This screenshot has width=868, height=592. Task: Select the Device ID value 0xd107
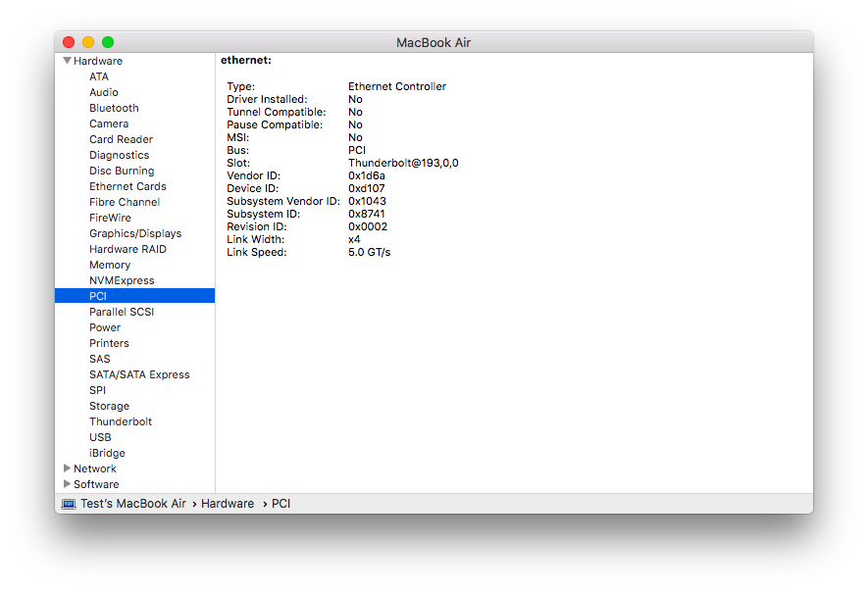click(367, 188)
